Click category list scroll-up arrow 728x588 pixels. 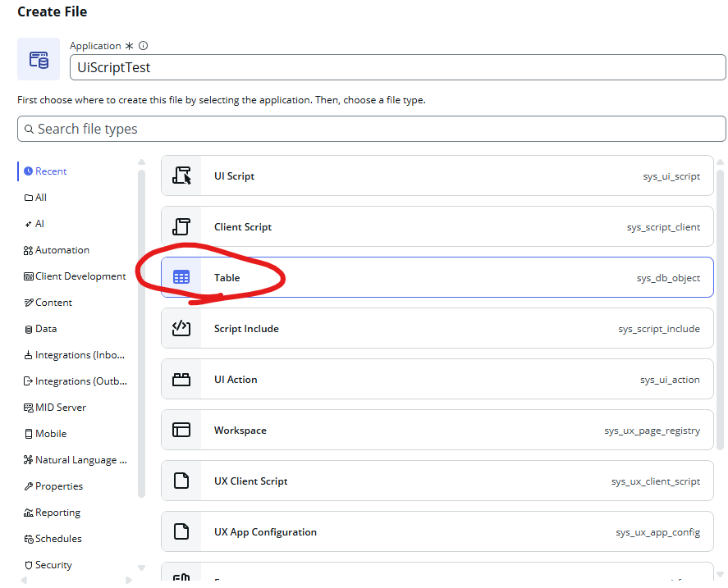point(142,162)
